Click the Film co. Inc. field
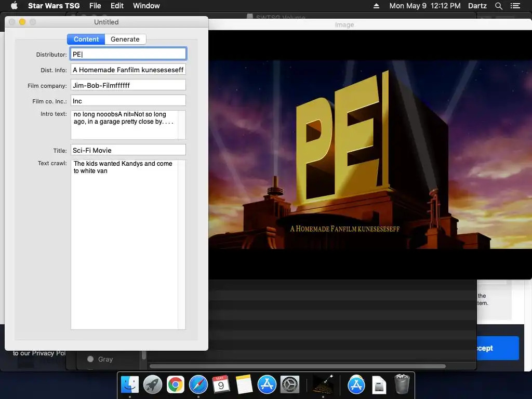Image resolution: width=532 pixels, height=399 pixels. click(128, 101)
